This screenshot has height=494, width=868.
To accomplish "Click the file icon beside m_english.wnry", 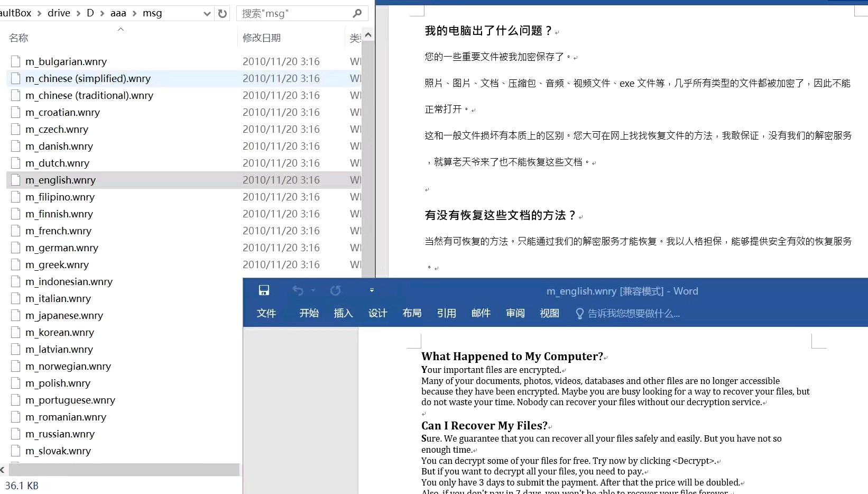I will tap(16, 180).
